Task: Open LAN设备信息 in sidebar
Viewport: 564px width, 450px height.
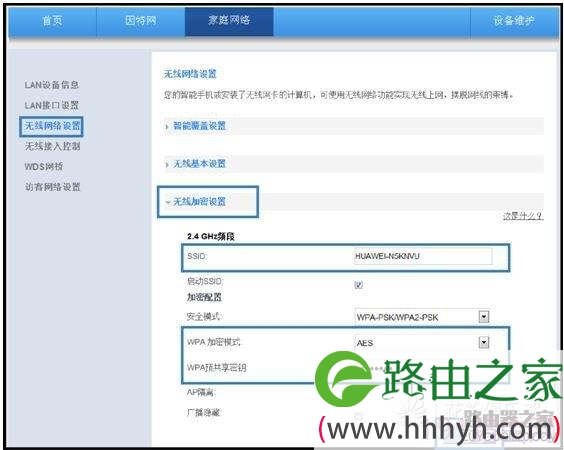Action: click(x=52, y=85)
